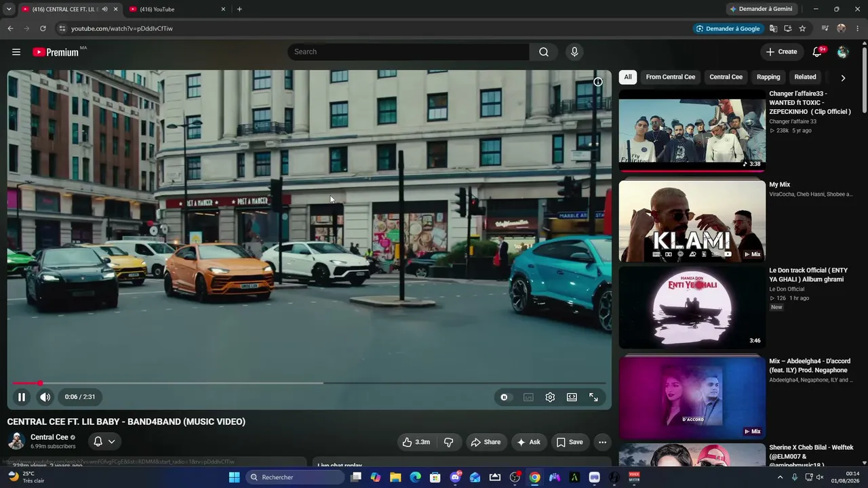Open more actions ellipsis below video

point(602,442)
